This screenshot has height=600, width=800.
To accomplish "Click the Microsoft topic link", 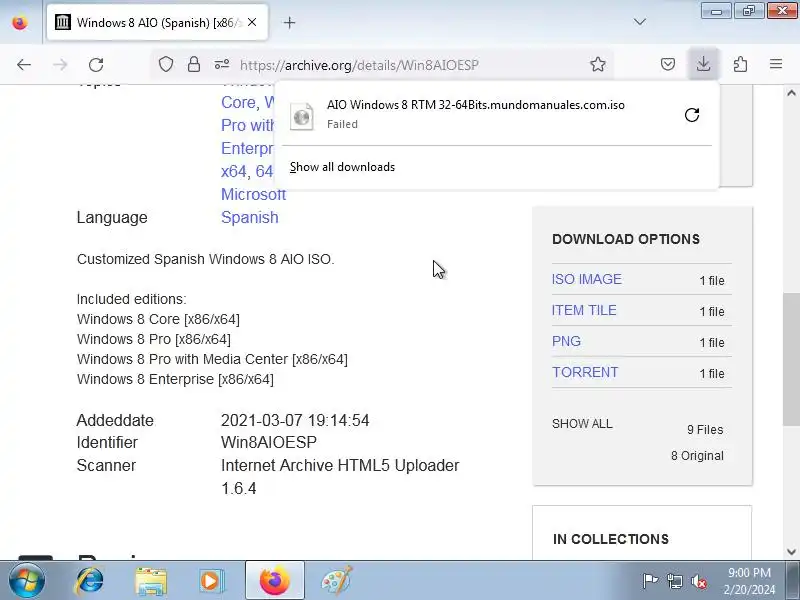I will click(x=253, y=194).
